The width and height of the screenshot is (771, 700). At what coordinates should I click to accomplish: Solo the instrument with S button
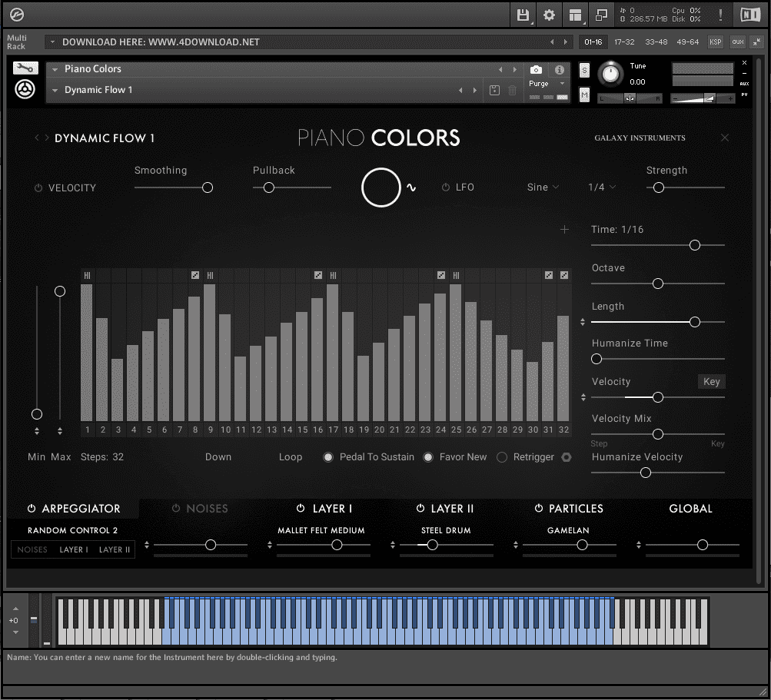pyautogui.click(x=584, y=70)
